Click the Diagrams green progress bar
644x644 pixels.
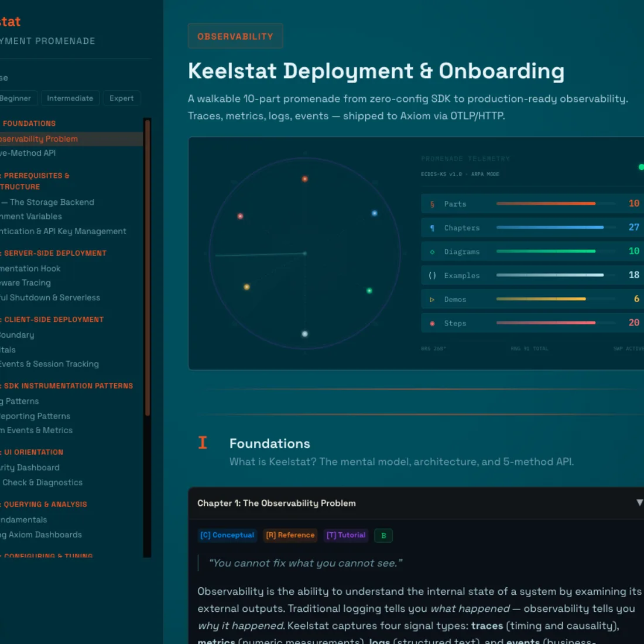(546, 251)
